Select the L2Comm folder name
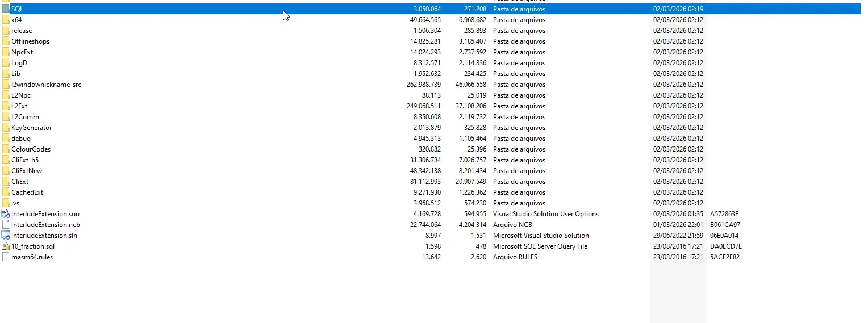This screenshot has height=323, width=868. 25,117
